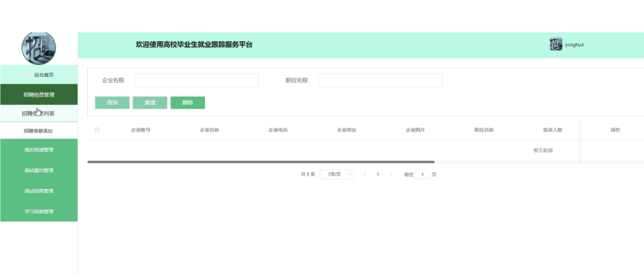Focus the 前往 page number input
The height and width of the screenshot is (276, 644).
point(422,174)
